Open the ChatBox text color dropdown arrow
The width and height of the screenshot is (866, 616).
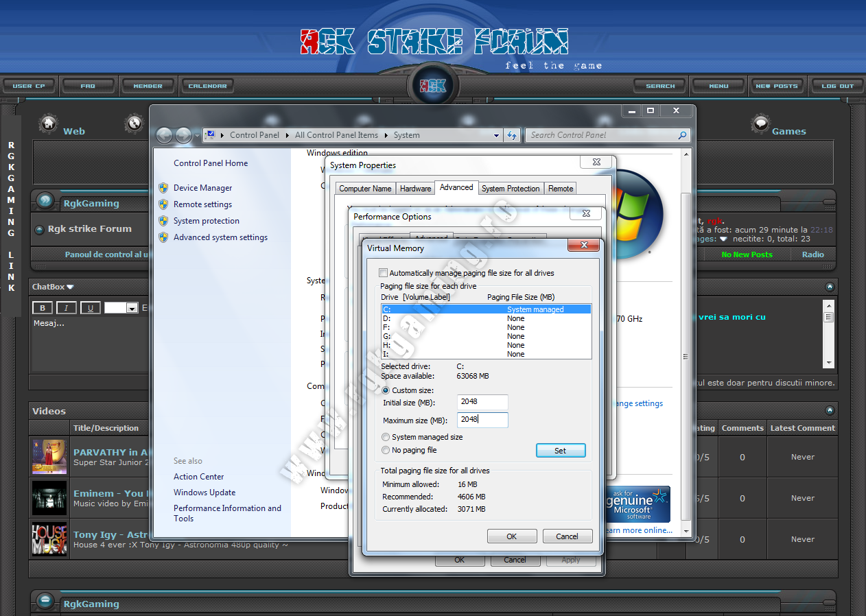[132, 309]
